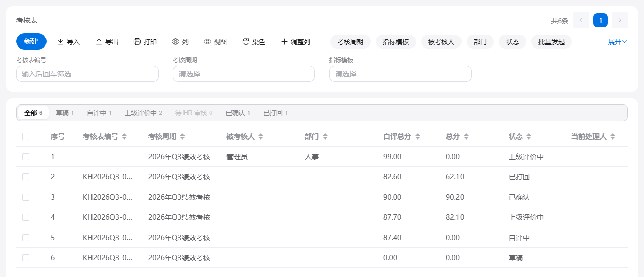Viewport: 644px width, 277px height.
Task: Click the 新建 button
Action: click(31, 41)
